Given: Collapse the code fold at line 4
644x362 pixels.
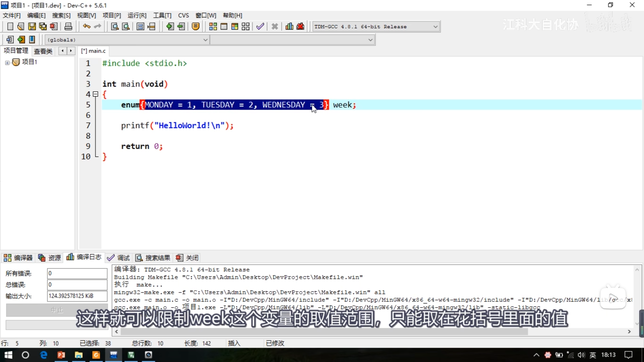Looking at the screenshot, I should tap(95, 94).
